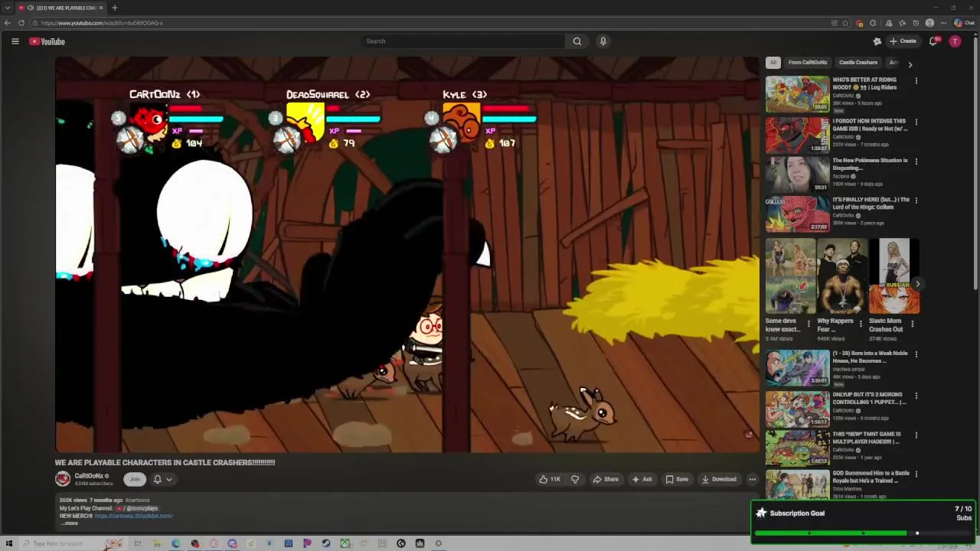The width and height of the screenshot is (980, 551).
Task: Open the Create button menu
Action: [903, 41]
